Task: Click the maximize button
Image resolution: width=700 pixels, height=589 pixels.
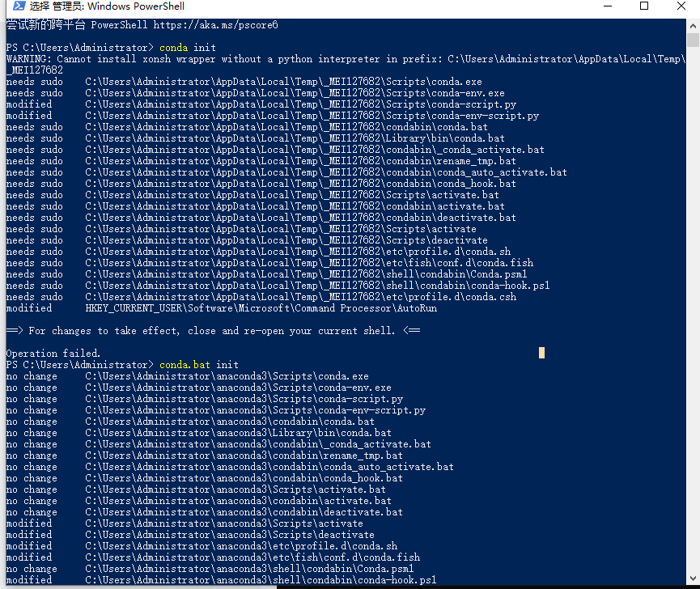Action: pos(644,6)
